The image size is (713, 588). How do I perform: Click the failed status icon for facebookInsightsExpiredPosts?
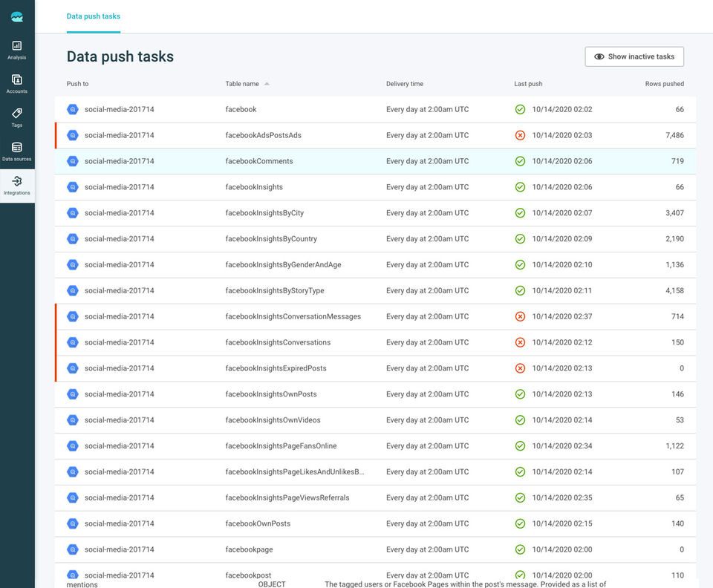(x=520, y=368)
